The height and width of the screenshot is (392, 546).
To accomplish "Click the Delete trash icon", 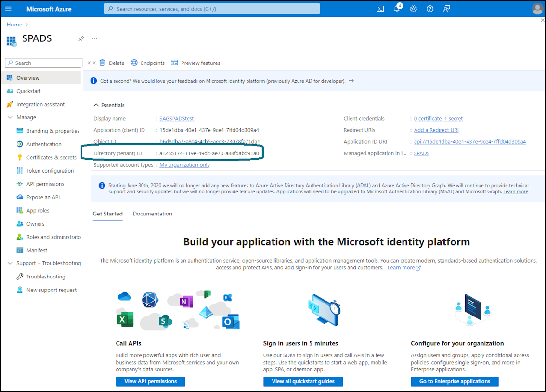I will [103, 63].
